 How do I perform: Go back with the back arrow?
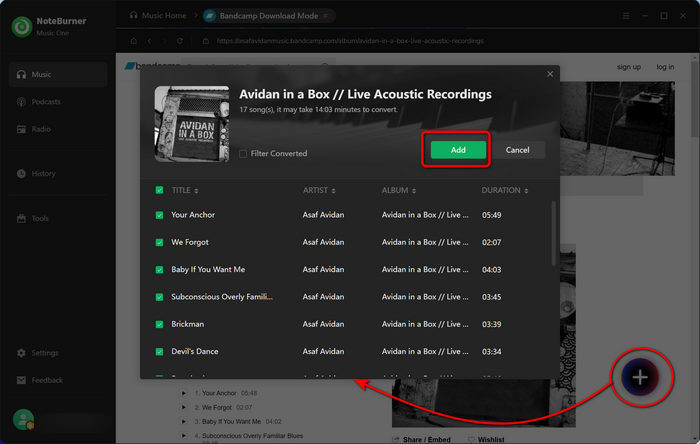pyautogui.click(x=149, y=41)
